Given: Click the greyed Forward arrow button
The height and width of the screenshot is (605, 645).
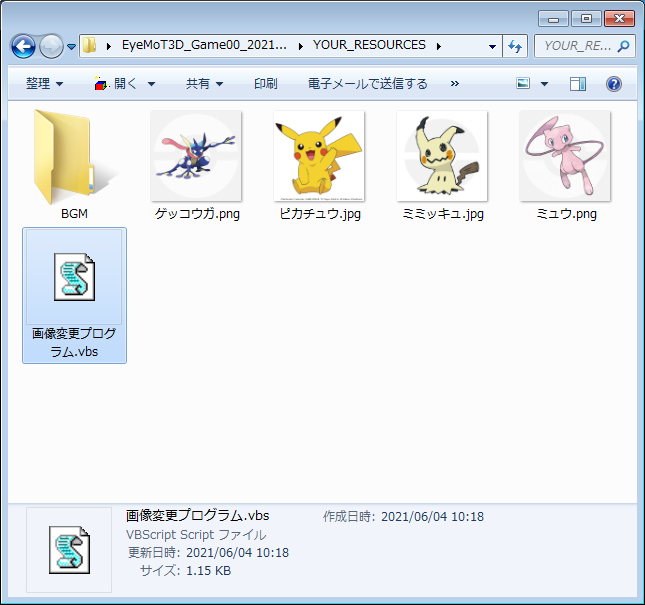Looking at the screenshot, I should 51,46.
